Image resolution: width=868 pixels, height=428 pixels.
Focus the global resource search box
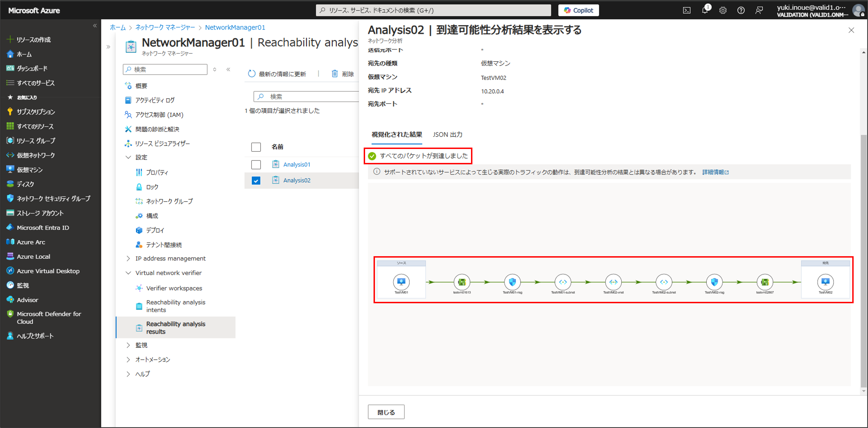click(433, 10)
